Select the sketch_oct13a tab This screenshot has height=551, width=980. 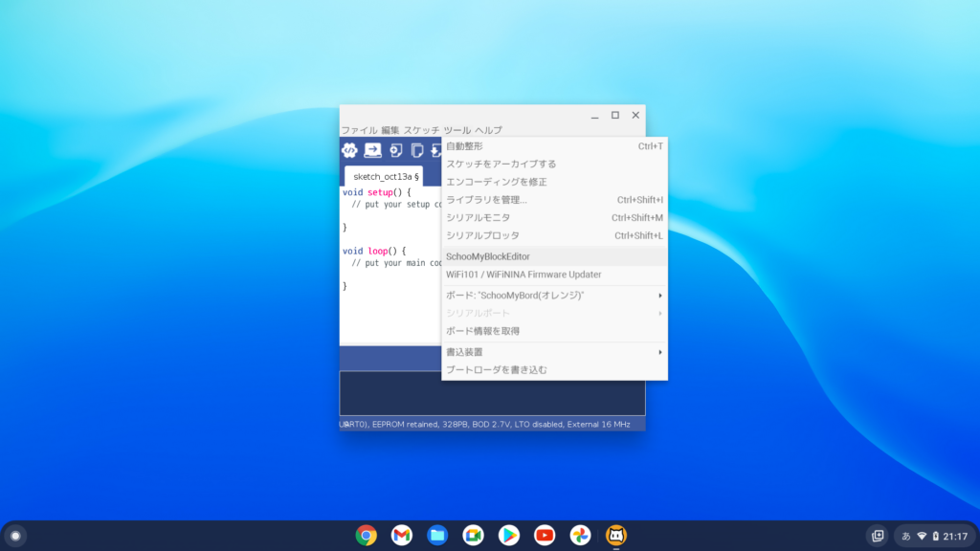click(x=385, y=176)
